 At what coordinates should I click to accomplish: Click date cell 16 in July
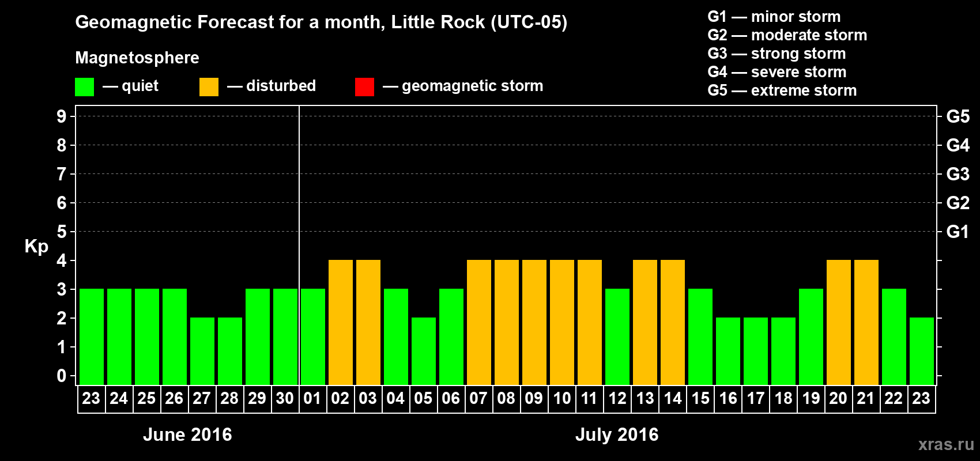point(728,399)
